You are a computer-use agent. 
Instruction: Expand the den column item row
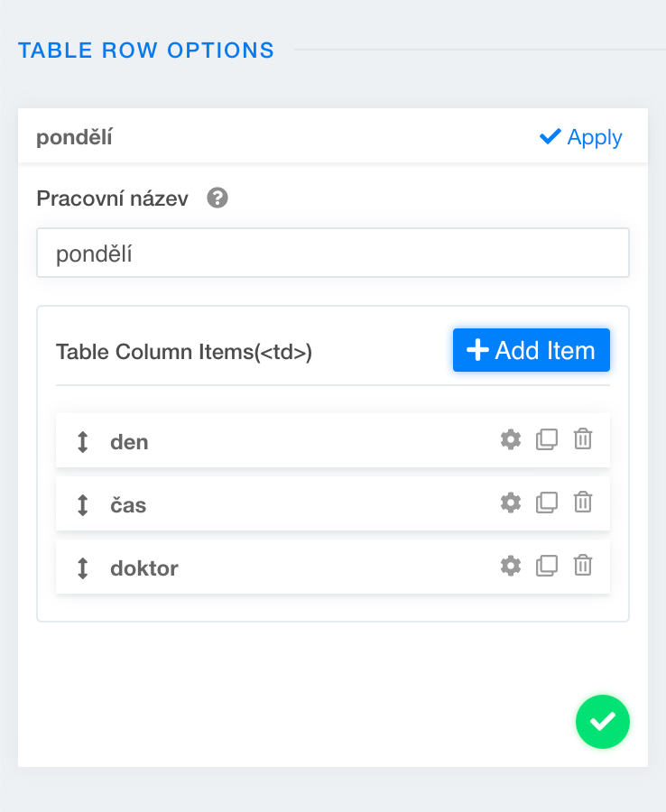[x=298, y=442]
